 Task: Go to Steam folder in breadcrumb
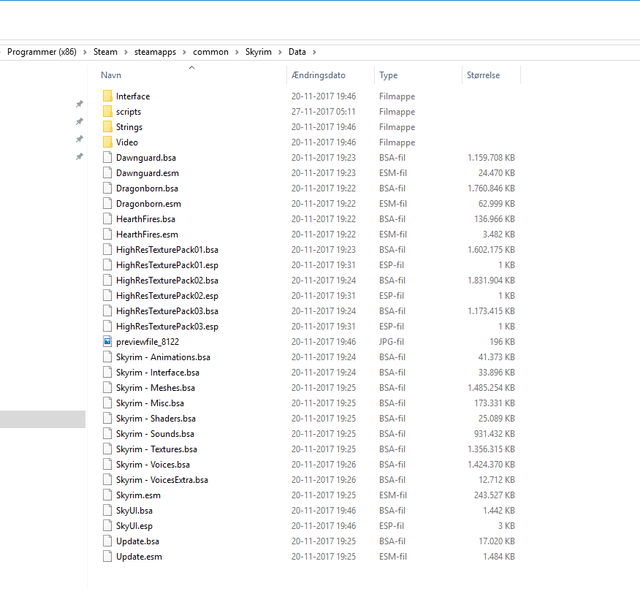tap(105, 52)
